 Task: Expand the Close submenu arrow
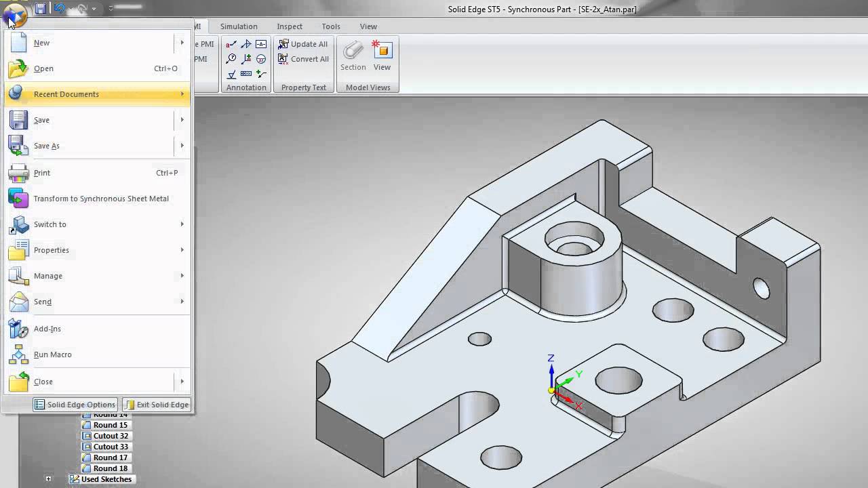pyautogui.click(x=182, y=382)
